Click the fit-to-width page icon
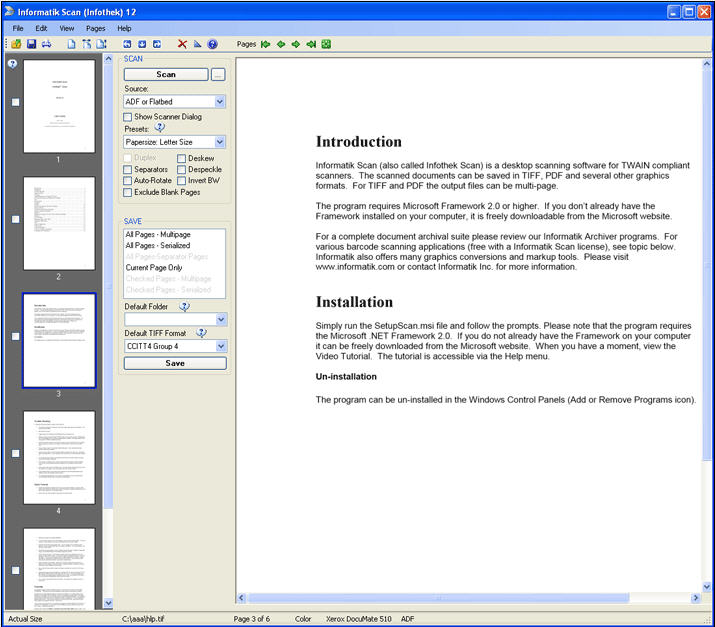715x627 pixels. (86, 44)
